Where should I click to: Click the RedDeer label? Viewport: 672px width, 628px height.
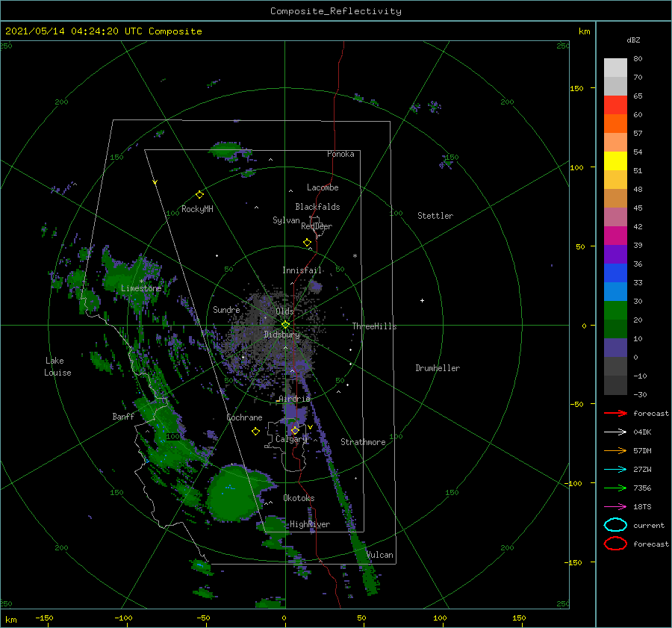pyautogui.click(x=317, y=226)
